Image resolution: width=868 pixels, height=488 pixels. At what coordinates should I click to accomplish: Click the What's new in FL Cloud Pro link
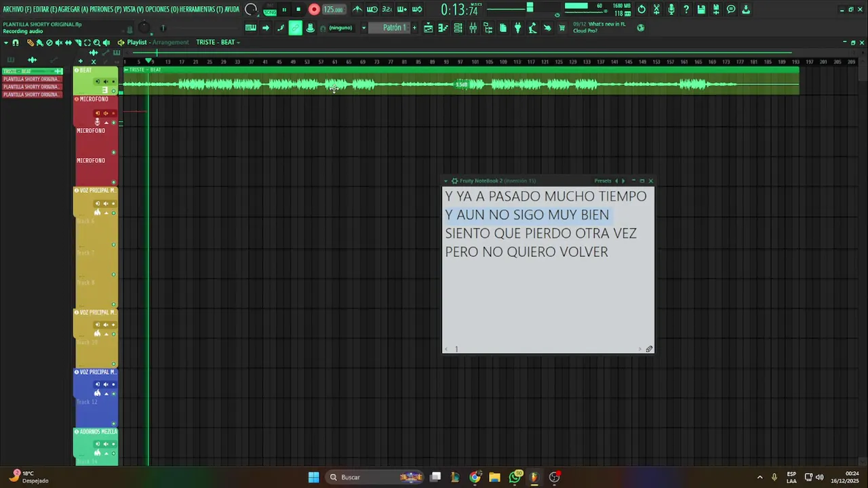(x=601, y=27)
